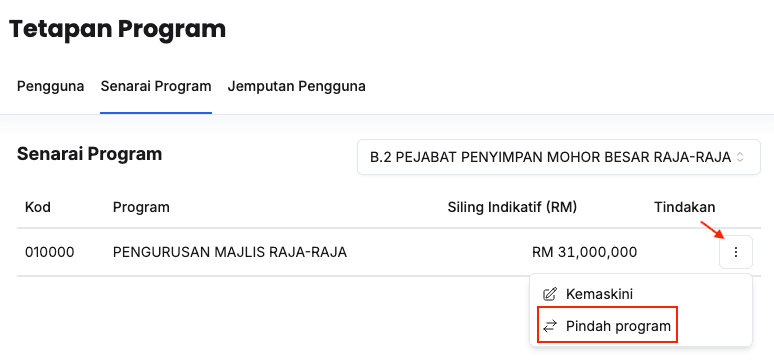The height and width of the screenshot is (360, 774).
Task: Select the 010000 code cell
Action: click(x=49, y=252)
